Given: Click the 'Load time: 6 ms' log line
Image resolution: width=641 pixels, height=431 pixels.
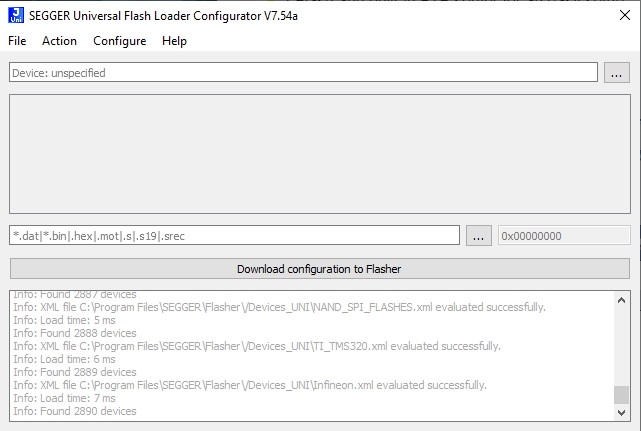Looking at the screenshot, I should tap(64, 359).
